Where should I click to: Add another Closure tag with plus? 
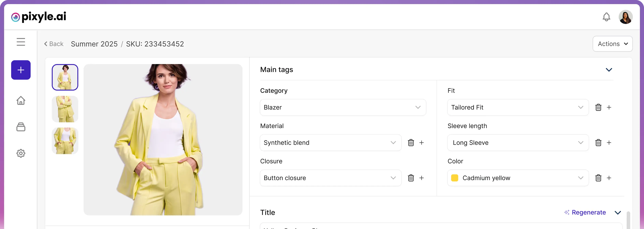pos(421,178)
